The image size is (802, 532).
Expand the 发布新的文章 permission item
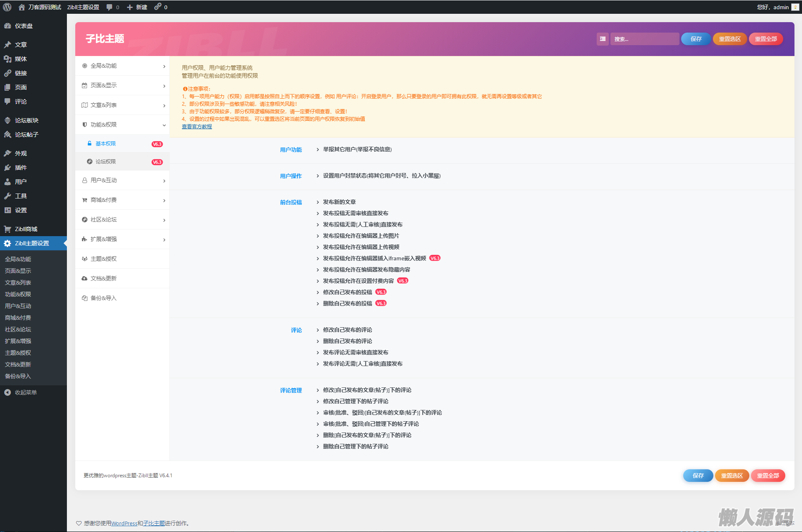(x=339, y=202)
